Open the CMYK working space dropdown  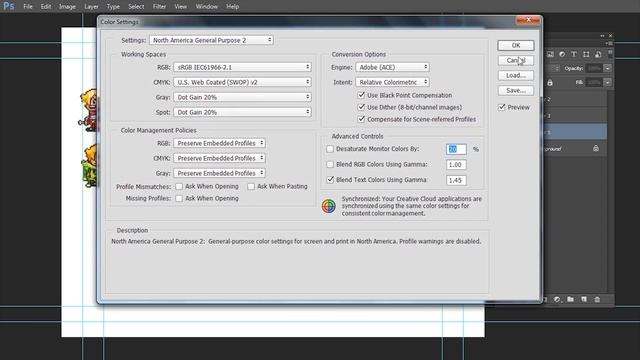[x=242, y=82]
